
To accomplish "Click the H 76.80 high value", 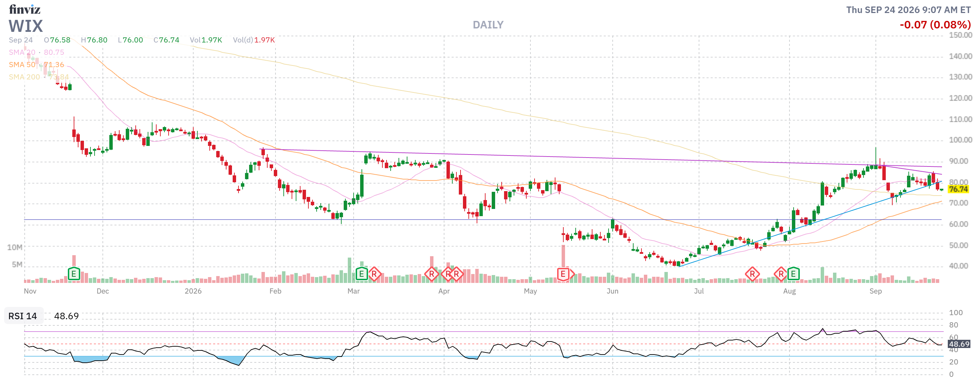I will click(94, 40).
